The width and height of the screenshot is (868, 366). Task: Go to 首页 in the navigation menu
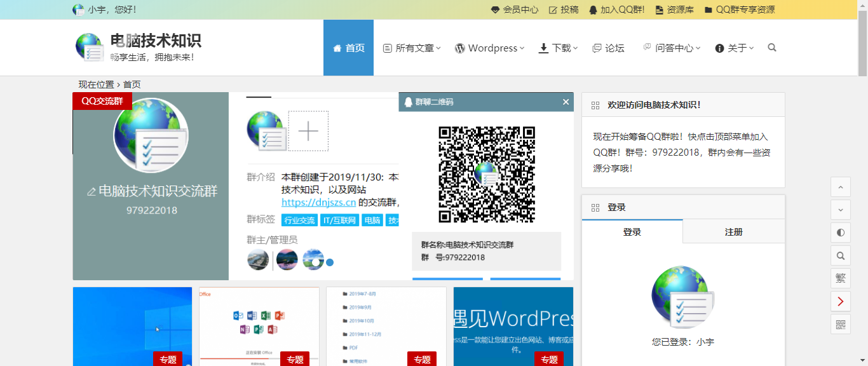coord(348,48)
